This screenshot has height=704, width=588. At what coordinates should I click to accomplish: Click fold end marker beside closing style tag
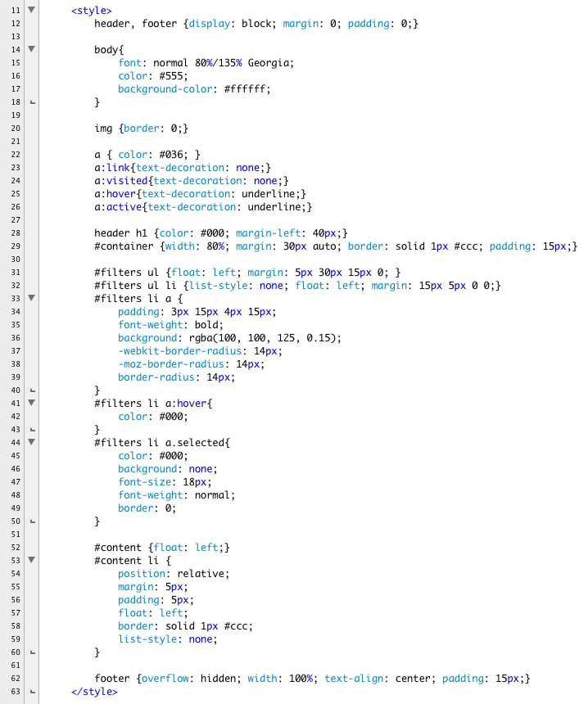click(x=32, y=692)
